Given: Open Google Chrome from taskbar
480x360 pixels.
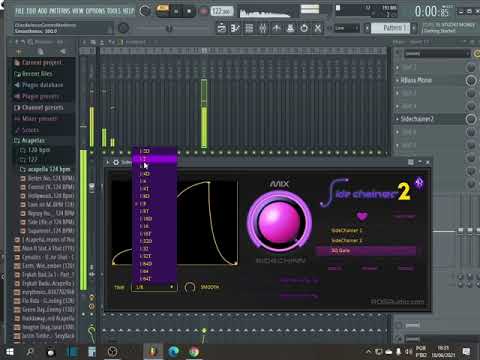Looking at the screenshot, I should click(194, 352).
